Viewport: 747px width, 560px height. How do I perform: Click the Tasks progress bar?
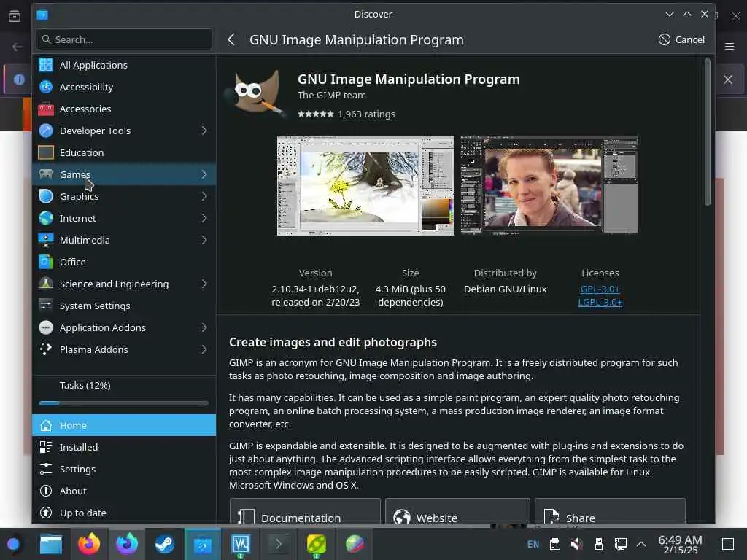click(x=124, y=403)
